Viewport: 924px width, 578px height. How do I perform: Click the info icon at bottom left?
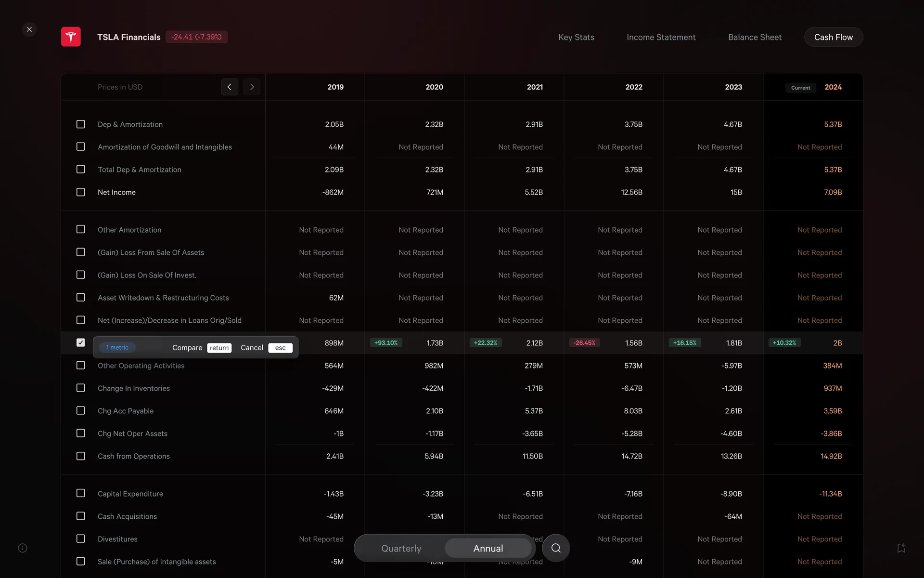pyautogui.click(x=23, y=548)
